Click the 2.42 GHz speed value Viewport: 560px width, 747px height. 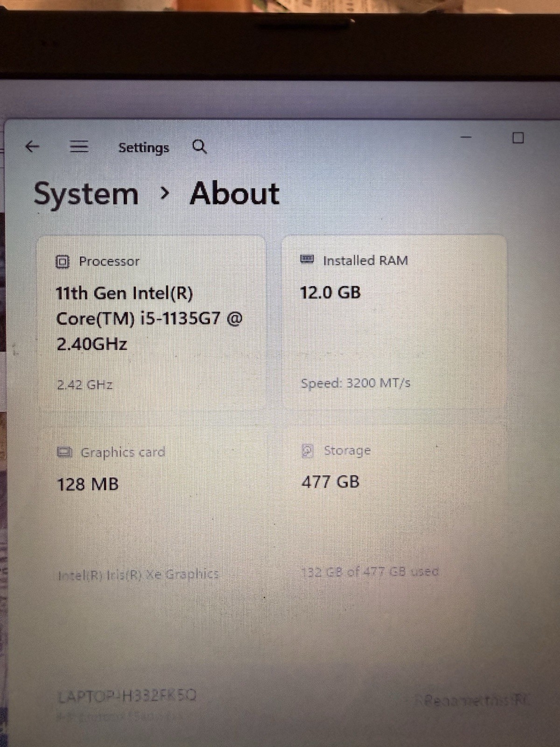85,385
